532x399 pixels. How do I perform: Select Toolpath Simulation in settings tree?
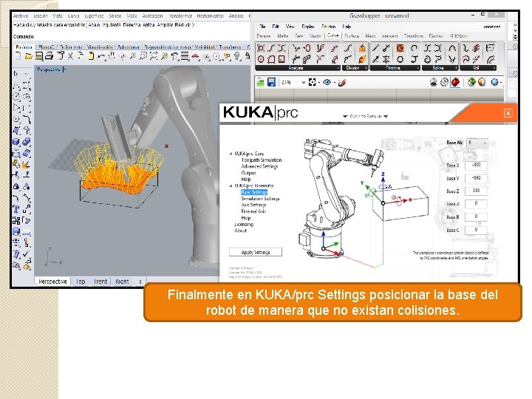[262, 160]
